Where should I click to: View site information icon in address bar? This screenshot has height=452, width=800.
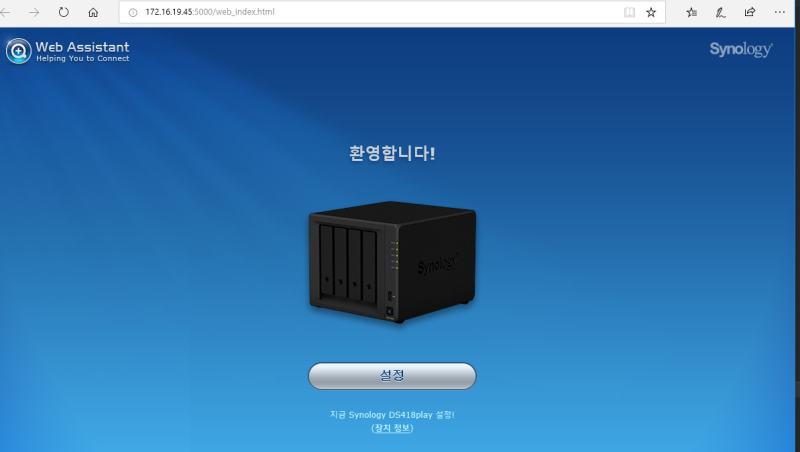[x=133, y=12]
